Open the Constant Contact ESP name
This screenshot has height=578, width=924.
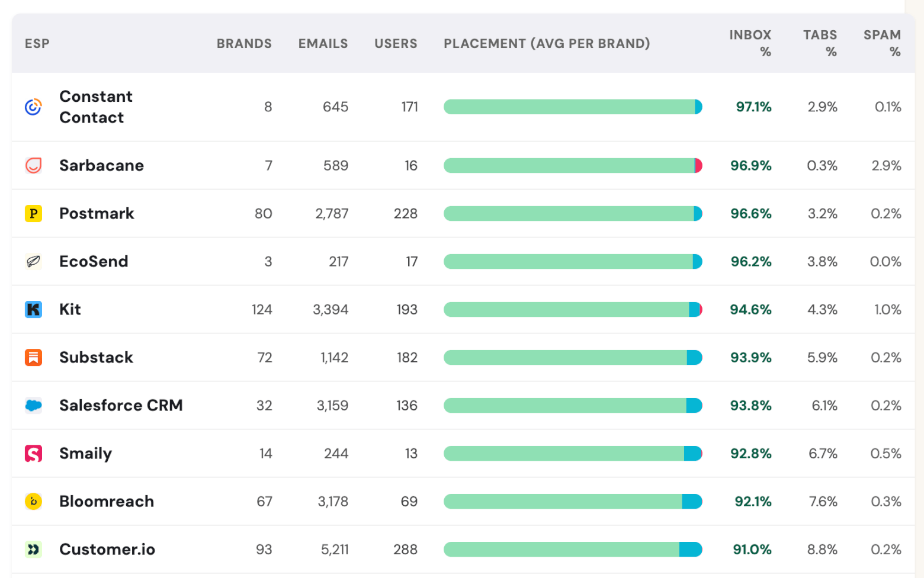(96, 107)
